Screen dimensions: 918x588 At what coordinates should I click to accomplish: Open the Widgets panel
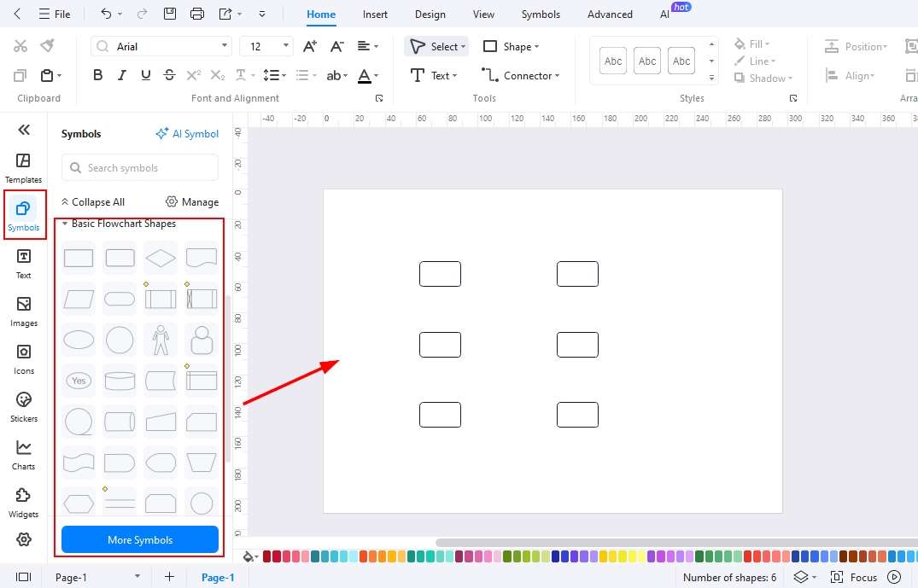[x=23, y=501]
